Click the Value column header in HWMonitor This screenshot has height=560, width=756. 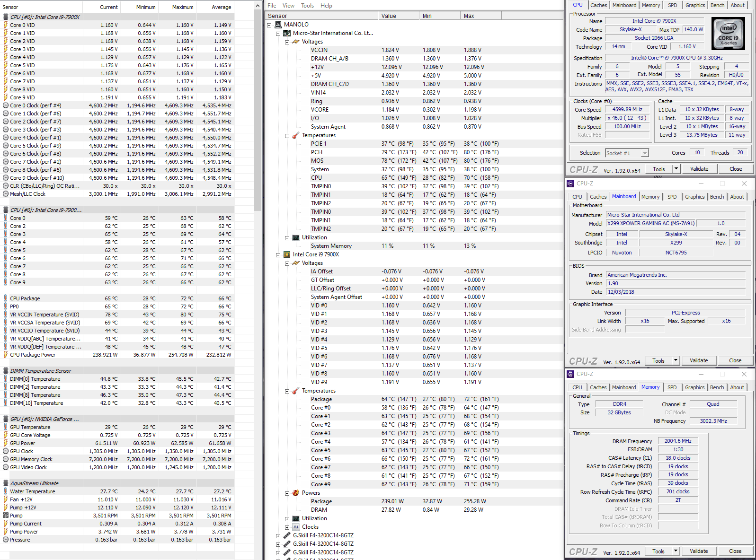[x=398, y=16]
